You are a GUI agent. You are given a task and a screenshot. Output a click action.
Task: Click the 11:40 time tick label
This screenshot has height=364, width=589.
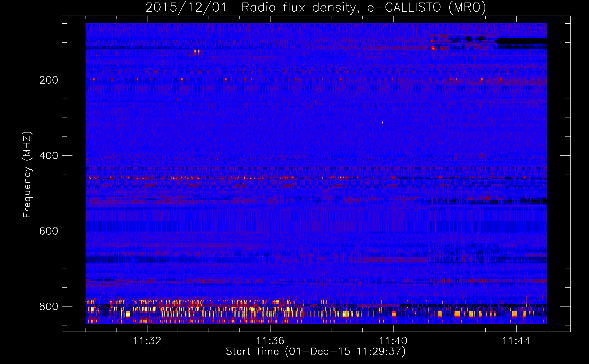click(x=393, y=341)
